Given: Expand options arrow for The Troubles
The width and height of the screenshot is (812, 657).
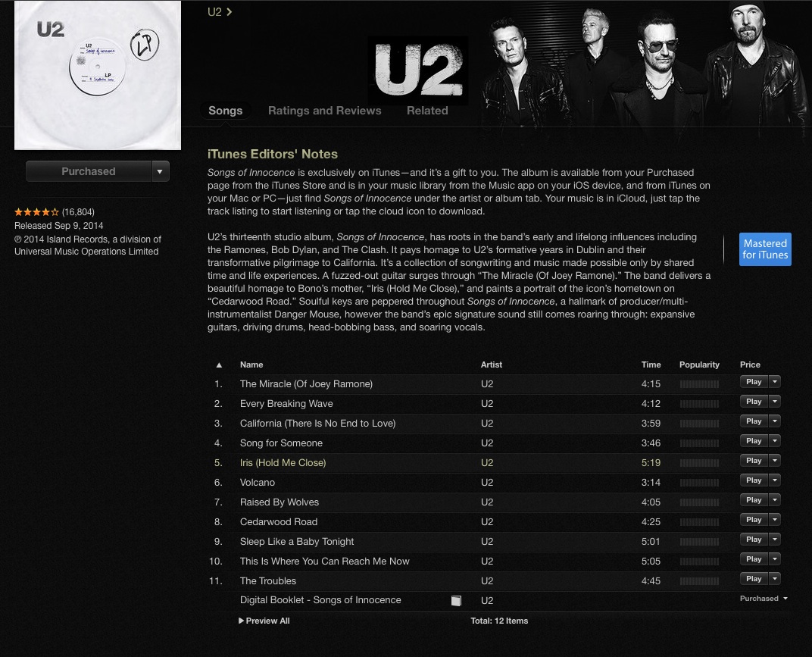Looking at the screenshot, I should [x=775, y=579].
